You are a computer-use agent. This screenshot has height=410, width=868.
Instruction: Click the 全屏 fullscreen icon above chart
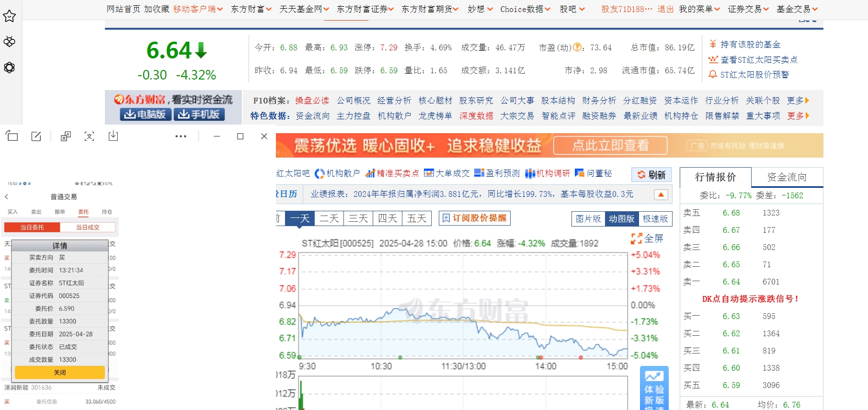(636, 238)
